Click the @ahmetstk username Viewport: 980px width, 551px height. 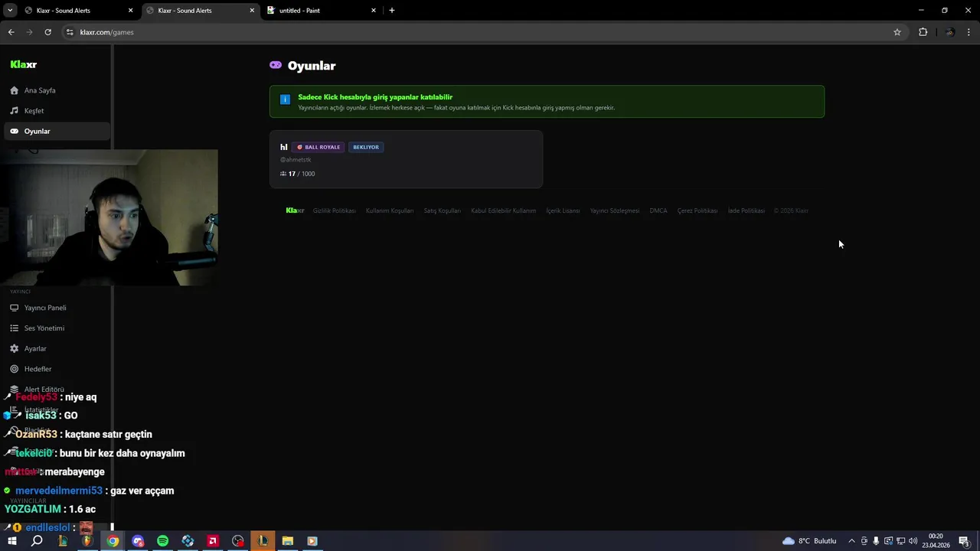point(296,160)
